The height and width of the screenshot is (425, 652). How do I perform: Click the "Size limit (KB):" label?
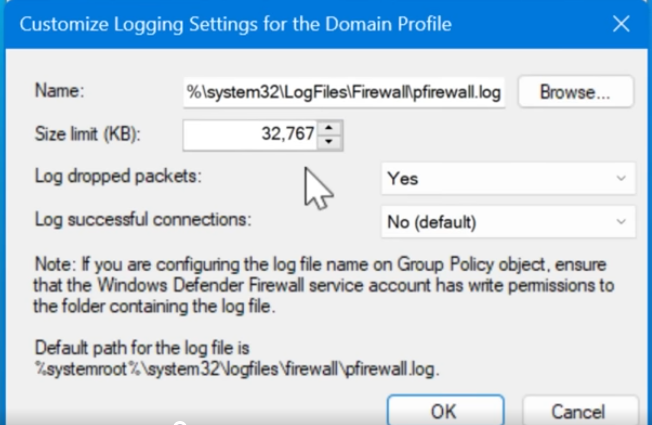[x=86, y=133]
